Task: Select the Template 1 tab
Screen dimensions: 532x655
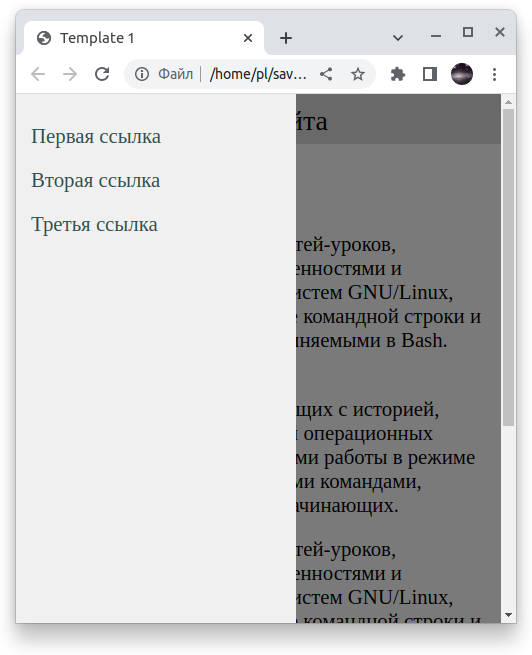Action: [144, 38]
